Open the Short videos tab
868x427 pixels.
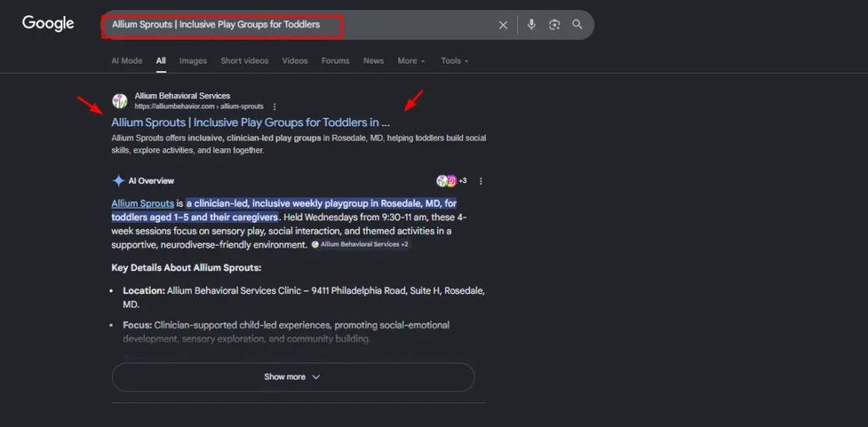[244, 61]
